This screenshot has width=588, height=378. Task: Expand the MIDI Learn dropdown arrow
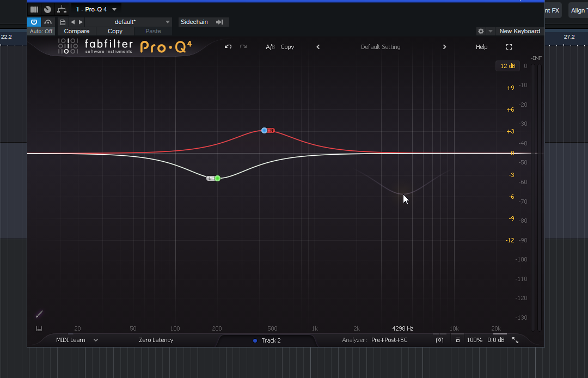click(x=96, y=340)
